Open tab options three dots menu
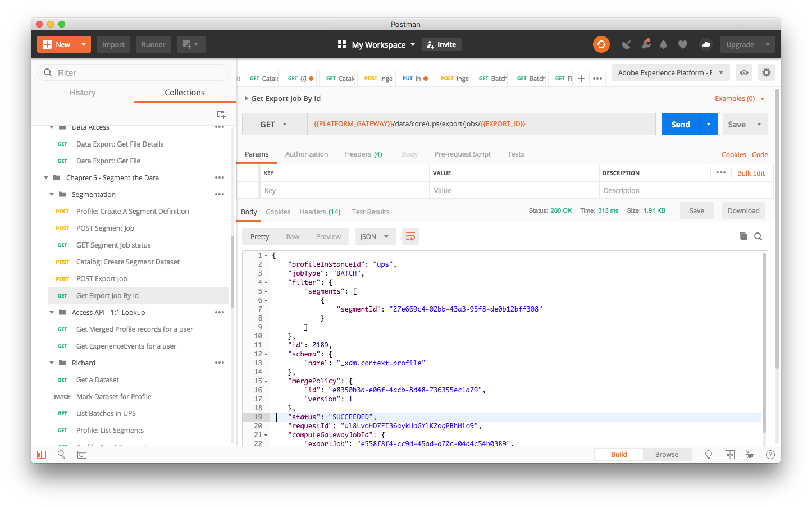The image size is (812, 508). [x=597, y=79]
